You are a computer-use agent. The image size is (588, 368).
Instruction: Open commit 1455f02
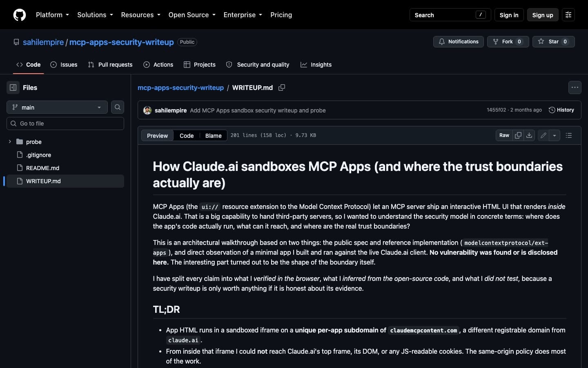point(496,110)
